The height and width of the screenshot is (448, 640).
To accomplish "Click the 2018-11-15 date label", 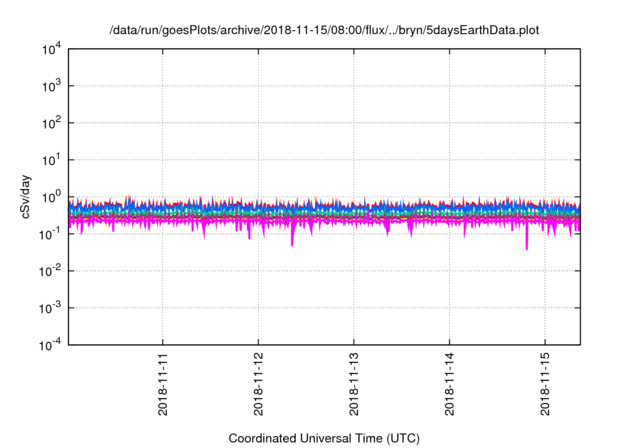I will coord(545,384).
